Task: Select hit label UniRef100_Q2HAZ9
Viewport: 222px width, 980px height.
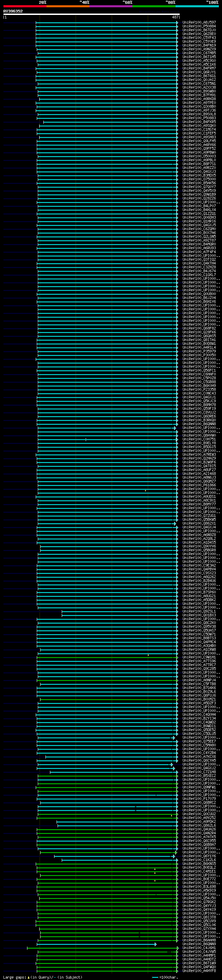Action: [199, 458]
